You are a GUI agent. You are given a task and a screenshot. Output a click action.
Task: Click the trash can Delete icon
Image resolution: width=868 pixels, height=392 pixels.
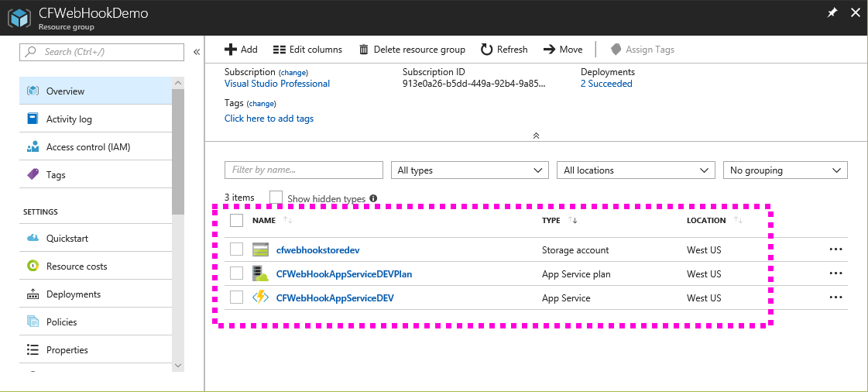364,50
